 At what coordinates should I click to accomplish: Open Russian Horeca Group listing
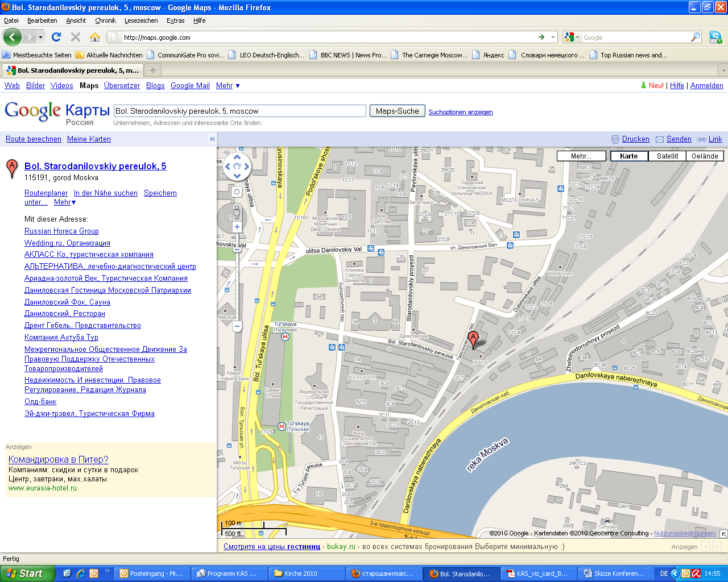click(61, 231)
